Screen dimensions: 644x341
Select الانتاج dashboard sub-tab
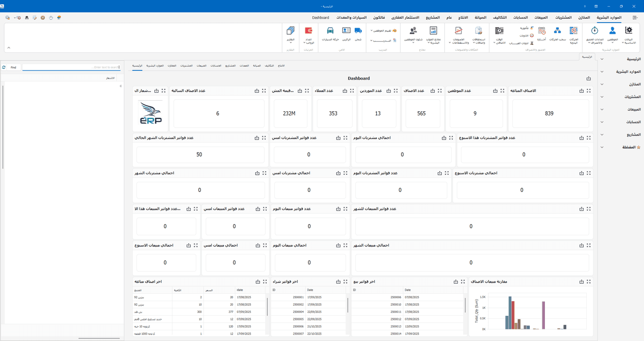coord(281,66)
